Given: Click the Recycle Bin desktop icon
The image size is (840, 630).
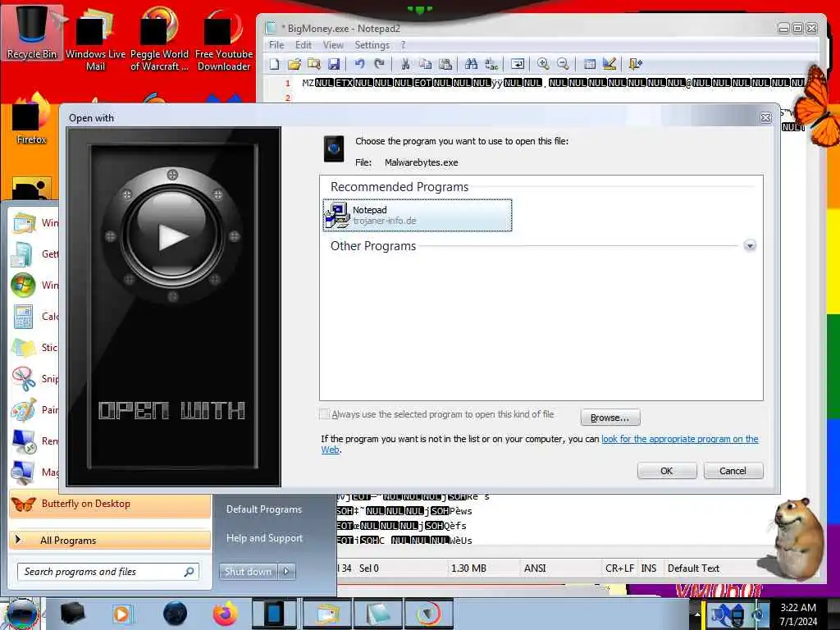Looking at the screenshot, I should click(32, 32).
